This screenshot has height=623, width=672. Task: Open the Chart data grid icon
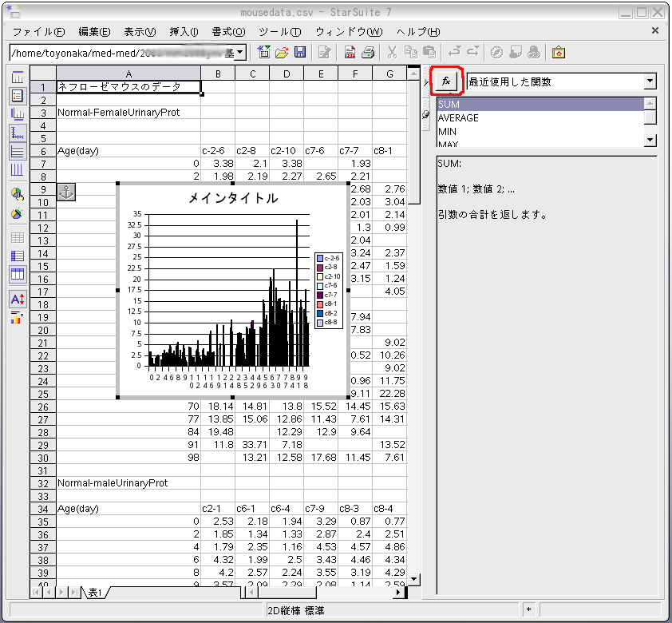[17, 237]
